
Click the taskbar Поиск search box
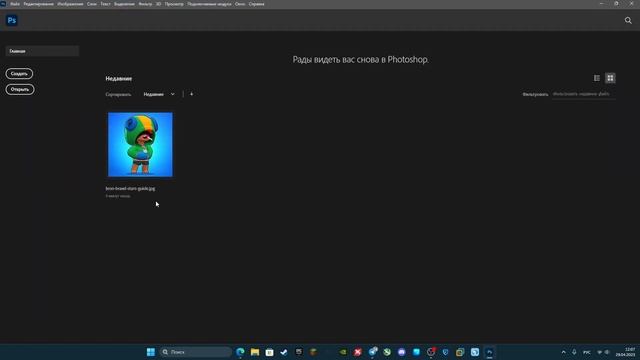pos(196,352)
